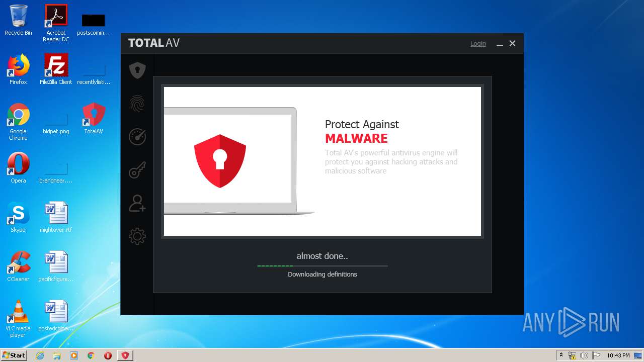Open the key password vault section
The height and width of the screenshot is (362, 644).
[x=137, y=170]
